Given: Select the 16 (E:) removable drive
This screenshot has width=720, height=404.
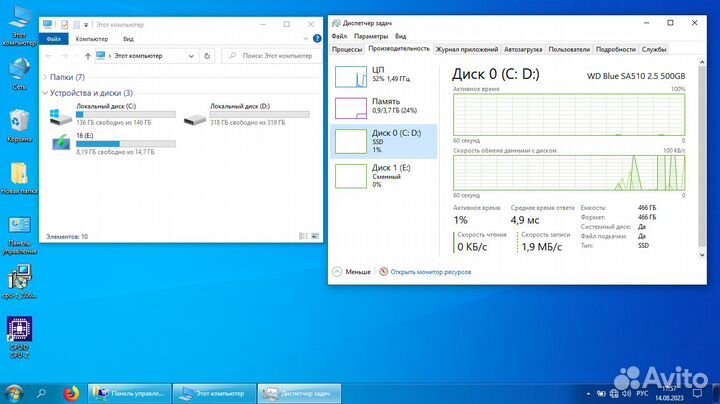Looking at the screenshot, I should click(112, 144).
